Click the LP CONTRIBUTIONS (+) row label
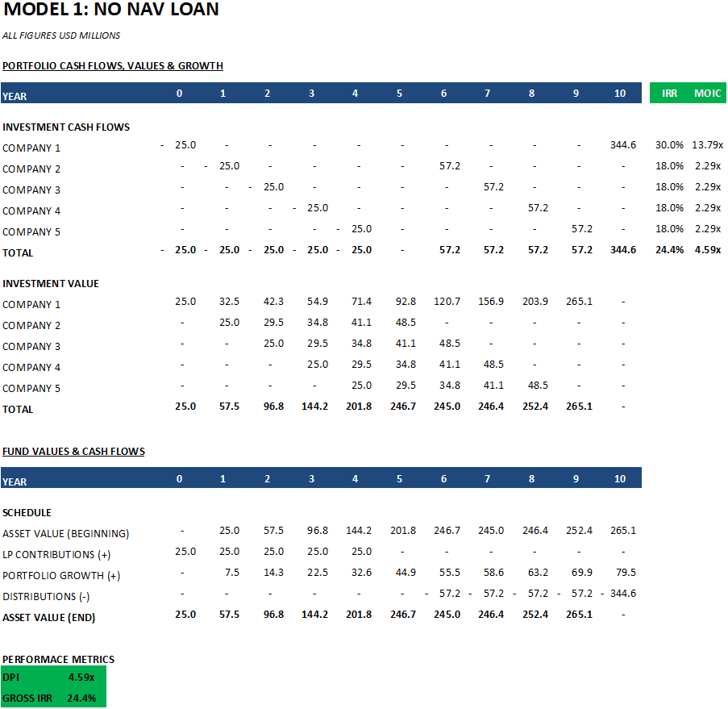Image resolution: width=728 pixels, height=709 pixels. 55,554
